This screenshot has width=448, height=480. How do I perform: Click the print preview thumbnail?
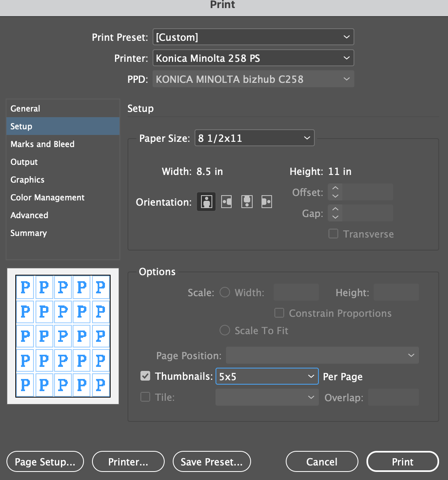pyautogui.click(x=63, y=336)
